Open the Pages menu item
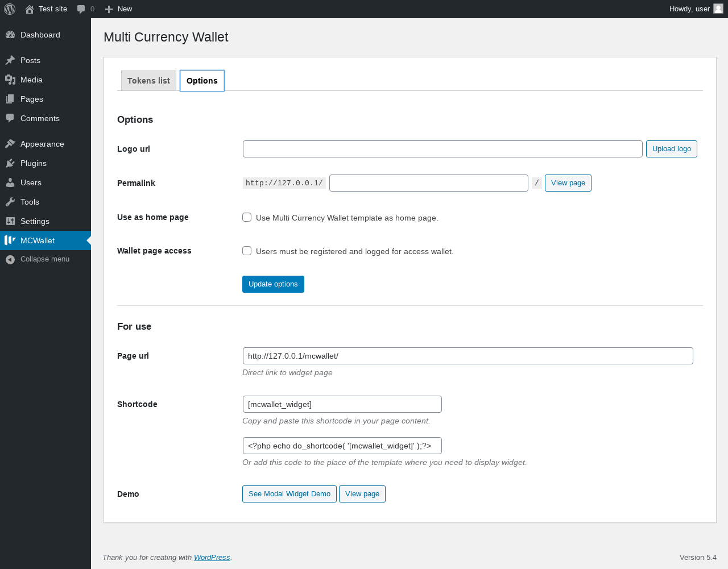The image size is (728, 569). 45,99
